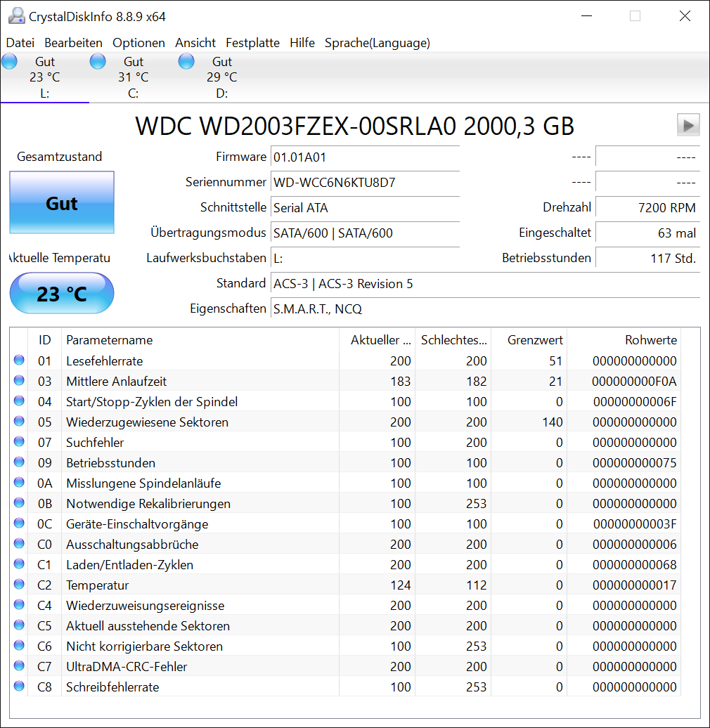
Task: Click raw value 000000000017 of Temperatur
Action: point(634,585)
